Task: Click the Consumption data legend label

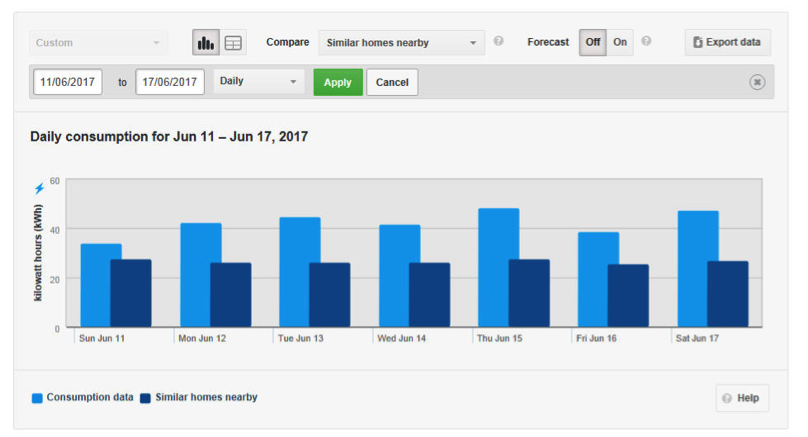Action: [x=90, y=397]
